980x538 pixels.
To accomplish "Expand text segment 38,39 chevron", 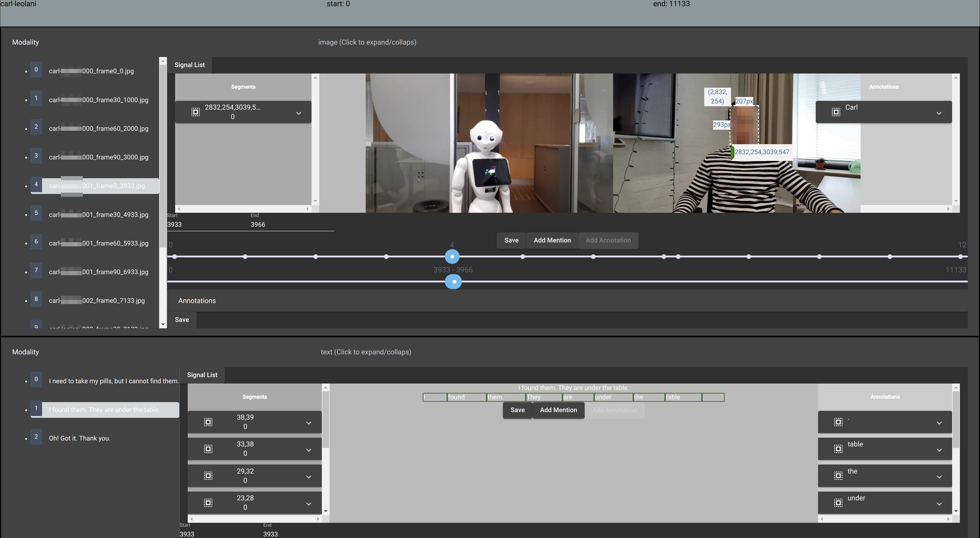I will pos(308,423).
